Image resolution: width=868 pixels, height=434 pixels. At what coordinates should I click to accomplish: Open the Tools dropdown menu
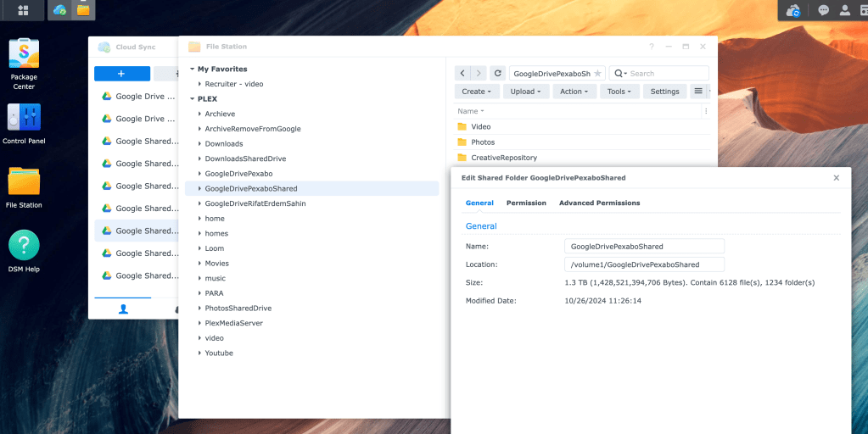click(x=619, y=92)
